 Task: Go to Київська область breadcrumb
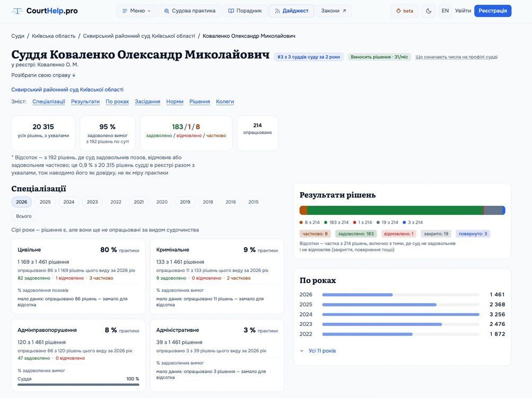pyautogui.click(x=54, y=36)
